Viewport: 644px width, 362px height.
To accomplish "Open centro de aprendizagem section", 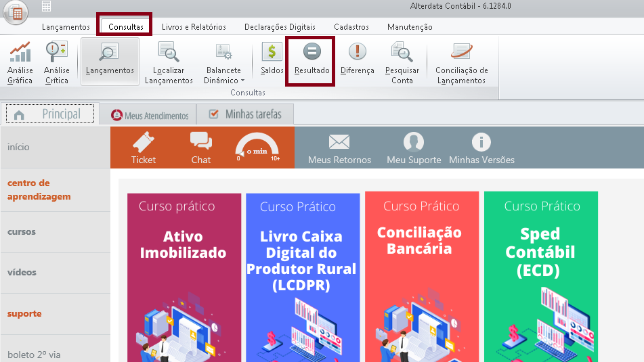I will (x=56, y=189).
